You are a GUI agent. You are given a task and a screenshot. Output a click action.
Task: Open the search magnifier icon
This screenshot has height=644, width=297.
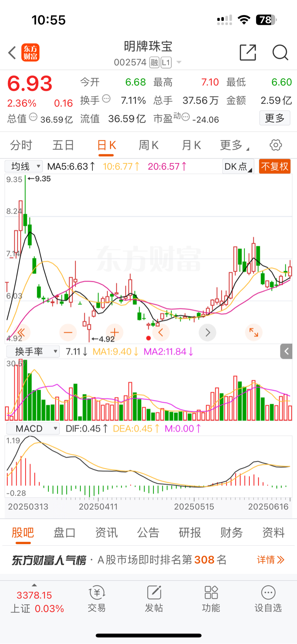(280, 52)
